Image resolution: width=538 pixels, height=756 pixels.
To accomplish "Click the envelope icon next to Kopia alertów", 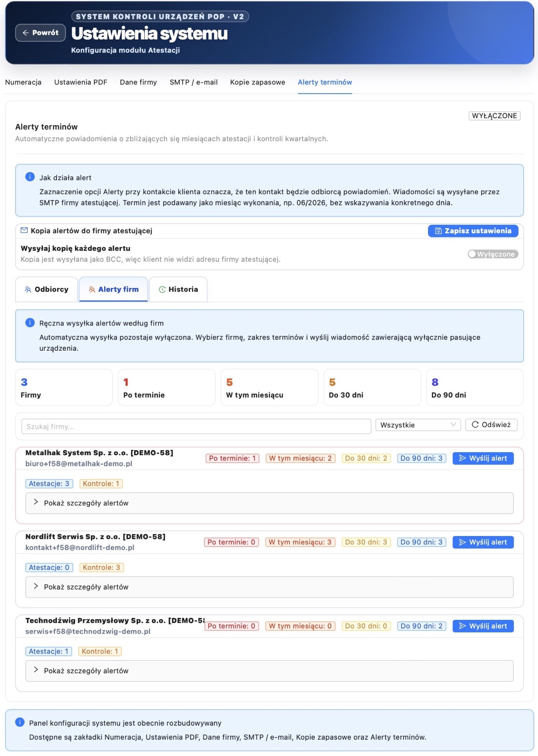I will point(24,230).
